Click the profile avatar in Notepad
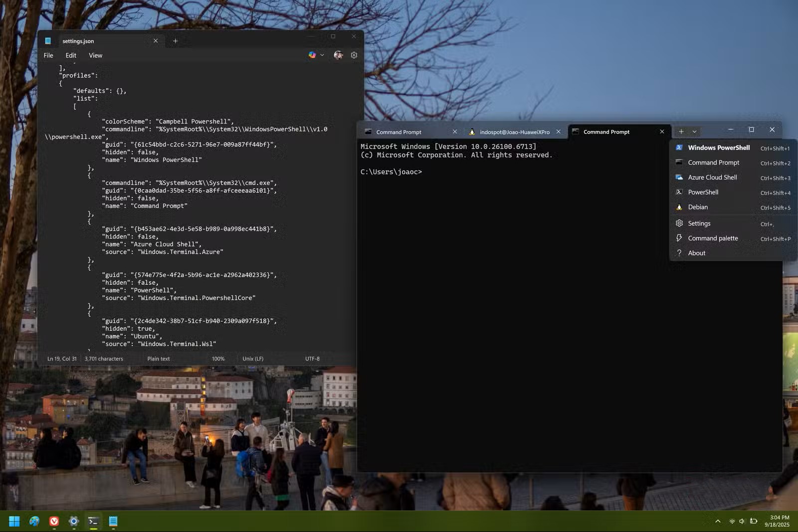This screenshot has height=532, width=798. (338, 55)
